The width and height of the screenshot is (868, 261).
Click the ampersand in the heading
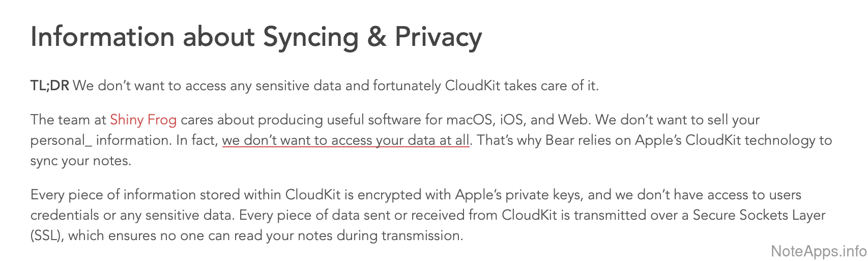pos(377,37)
